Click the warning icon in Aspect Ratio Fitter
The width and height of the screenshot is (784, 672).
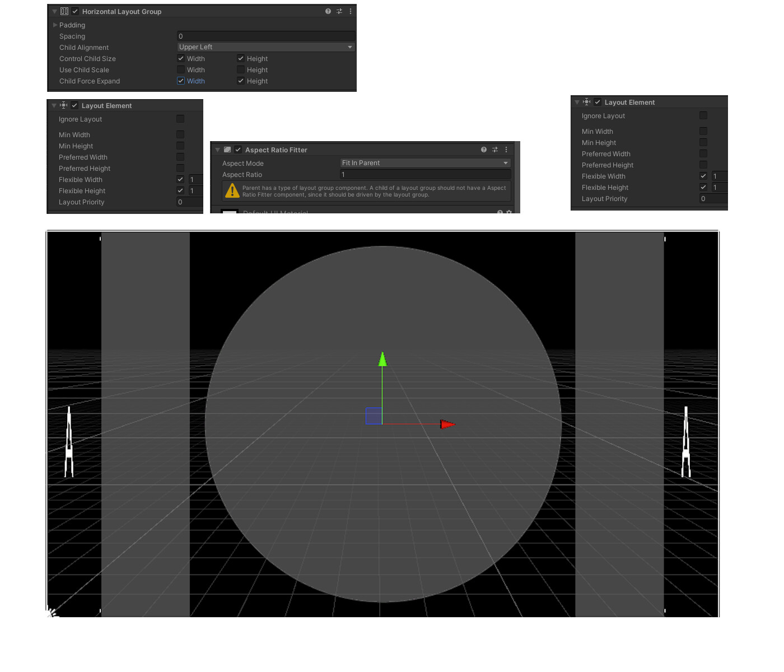coord(232,191)
